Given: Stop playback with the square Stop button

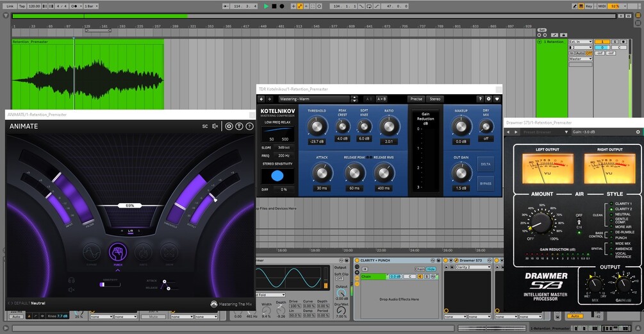Looking at the screenshot, I should click(274, 6).
